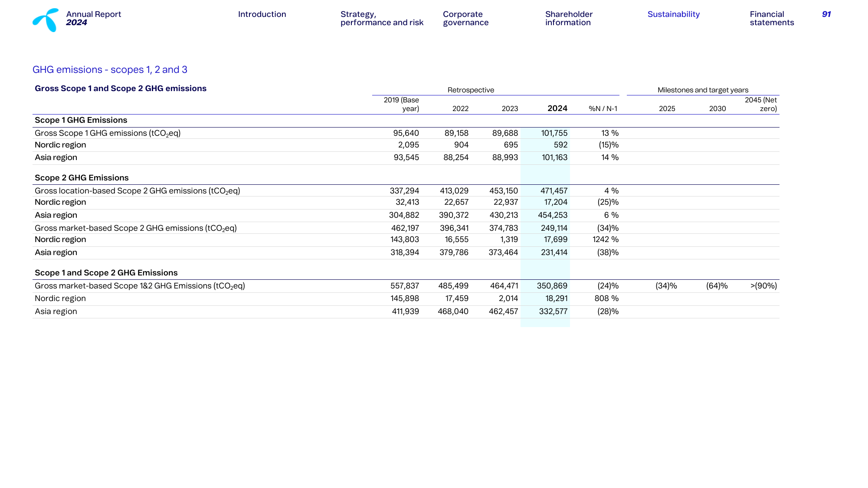Click Milestones and target years header
The width and height of the screenshot is (868, 488).
703,90
